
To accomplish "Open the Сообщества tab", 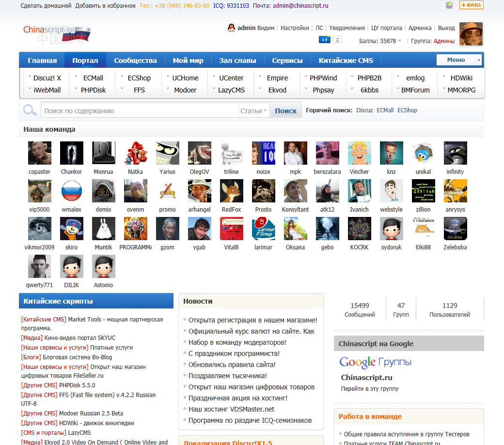I will [x=135, y=61].
